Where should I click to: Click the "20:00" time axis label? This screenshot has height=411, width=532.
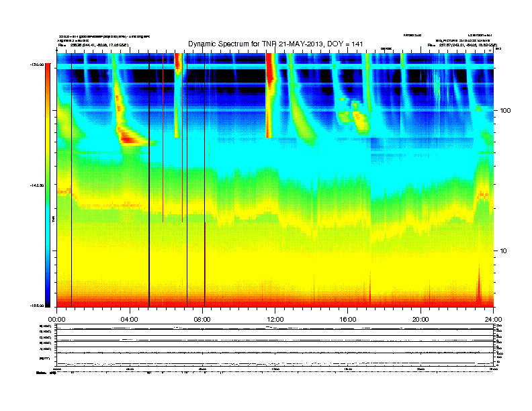coord(420,320)
